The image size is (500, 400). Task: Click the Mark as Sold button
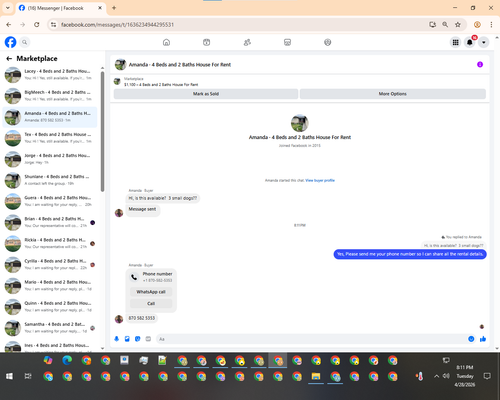coord(206,94)
